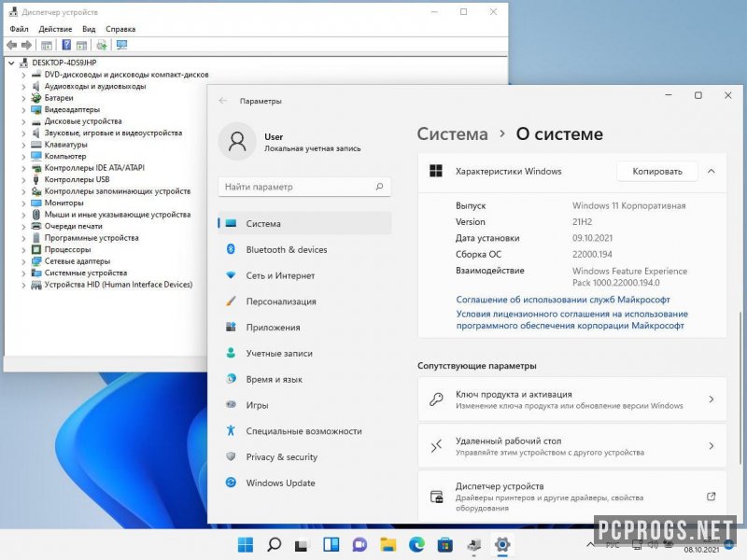Screen dimensions: 747x560
Task: Open Privacy & security settings
Action: [304, 456]
